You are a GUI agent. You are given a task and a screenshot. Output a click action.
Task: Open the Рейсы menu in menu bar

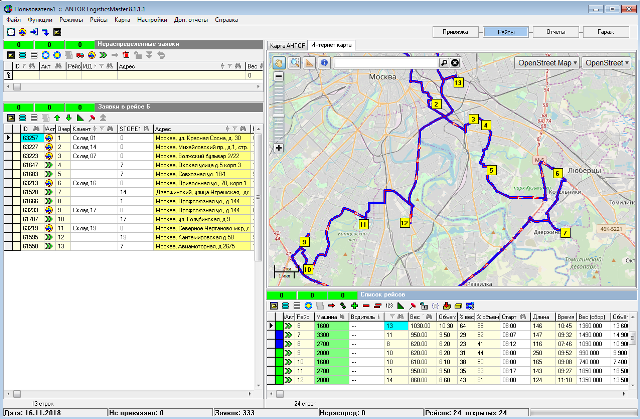[x=98, y=20]
